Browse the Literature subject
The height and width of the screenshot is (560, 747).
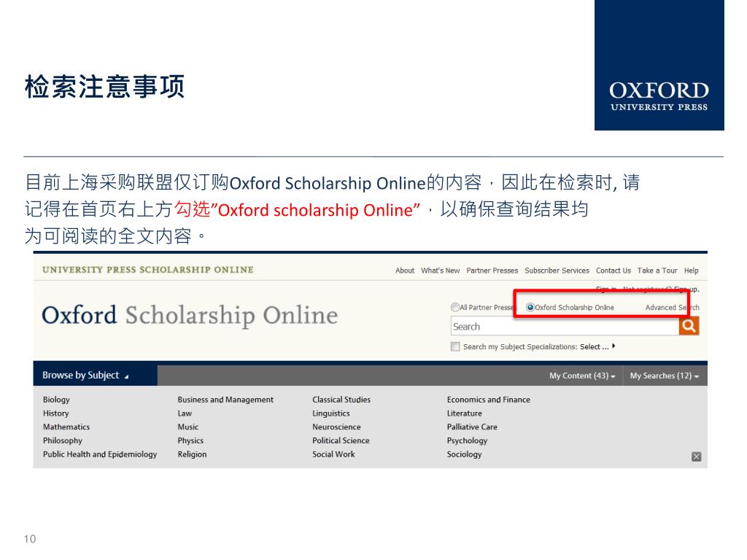coord(464,413)
